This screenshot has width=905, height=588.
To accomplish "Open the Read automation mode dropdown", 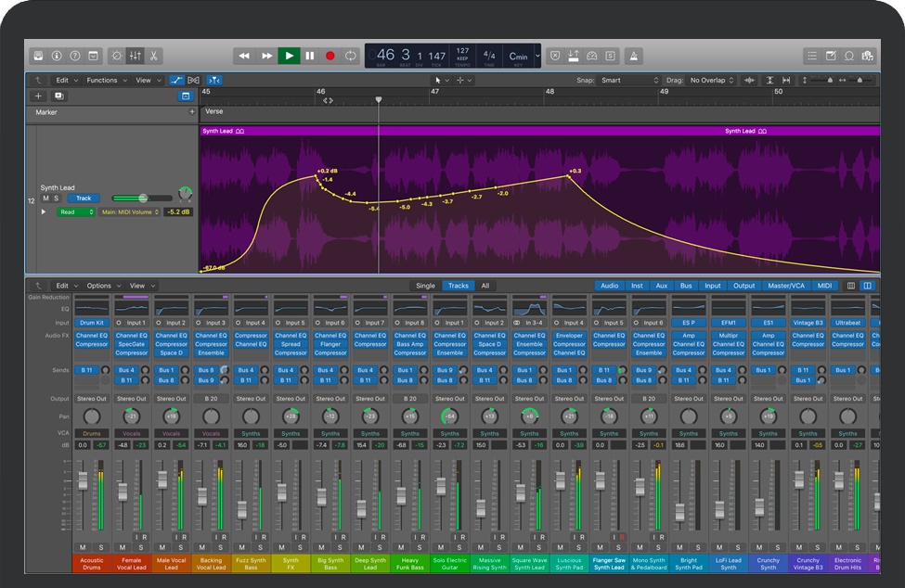I will point(76,212).
